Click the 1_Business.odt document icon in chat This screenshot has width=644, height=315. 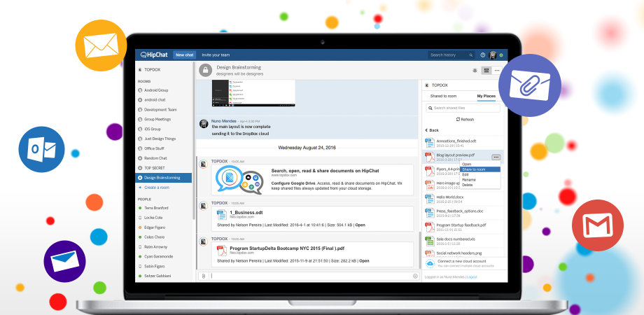(222, 215)
